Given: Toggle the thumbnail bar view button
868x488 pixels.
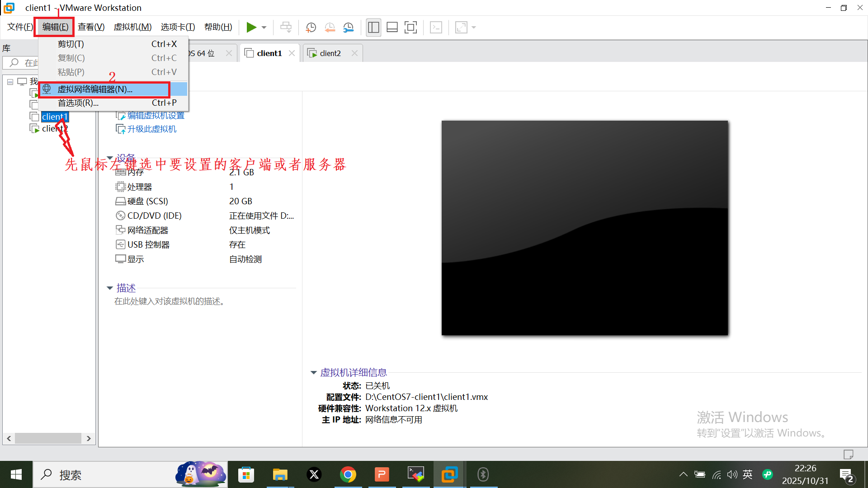Looking at the screenshot, I should [x=392, y=28].
